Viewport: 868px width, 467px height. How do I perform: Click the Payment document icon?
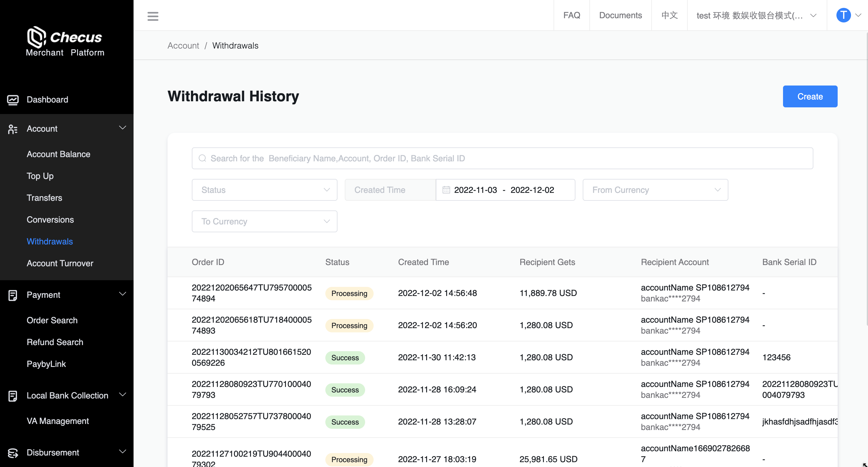pos(13,295)
